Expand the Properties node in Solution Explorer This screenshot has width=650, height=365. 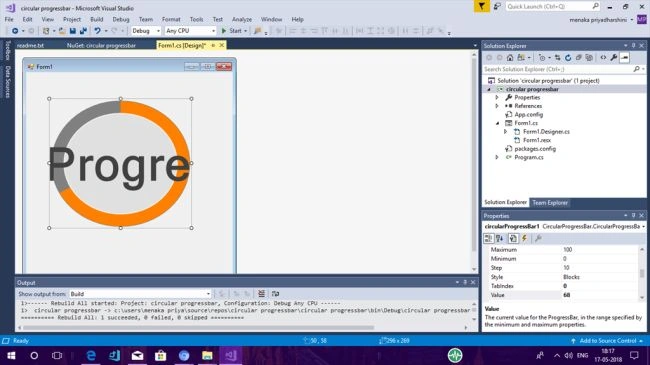(x=497, y=97)
